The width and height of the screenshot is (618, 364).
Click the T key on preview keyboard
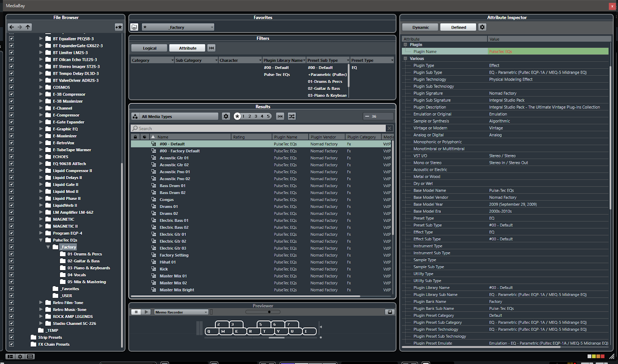click(x=267, y=331)
